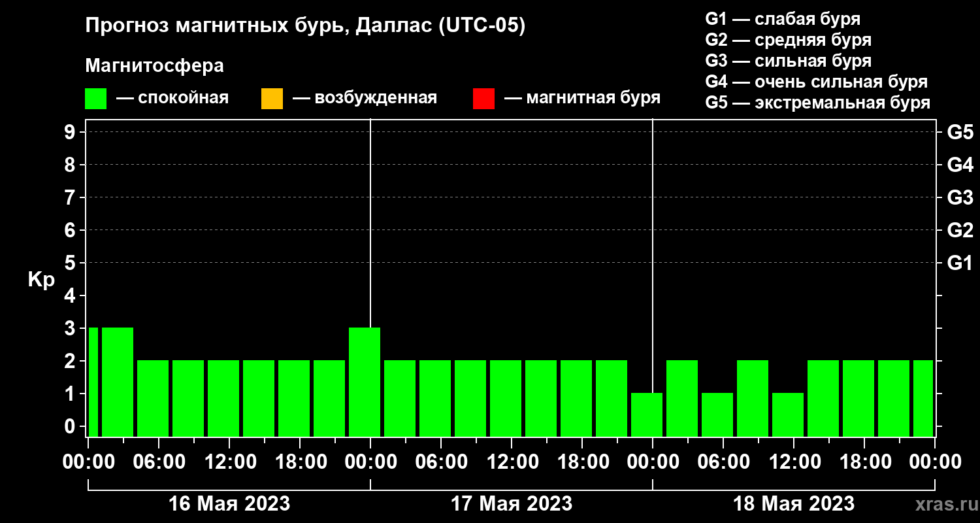Click the G2 label on right axis
Viewport: 980px width, 523px height.
(x=960, y=230)
